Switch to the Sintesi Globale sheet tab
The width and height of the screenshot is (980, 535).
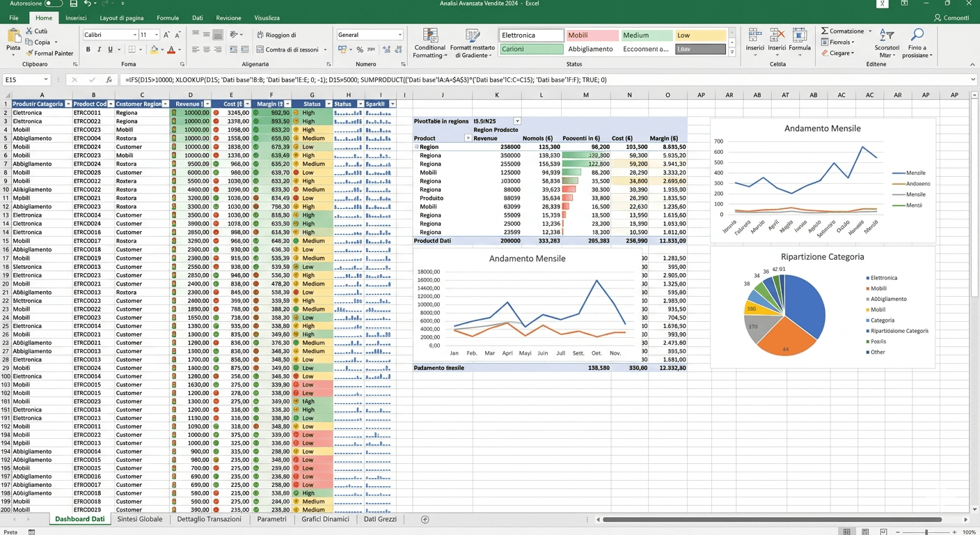(x=139, y=519)
